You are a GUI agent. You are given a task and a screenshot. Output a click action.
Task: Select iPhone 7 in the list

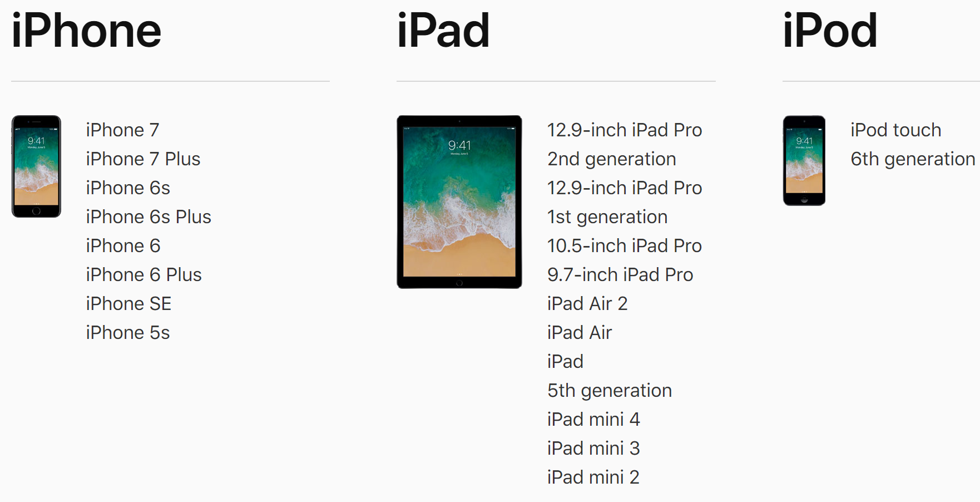coord(122,130)
